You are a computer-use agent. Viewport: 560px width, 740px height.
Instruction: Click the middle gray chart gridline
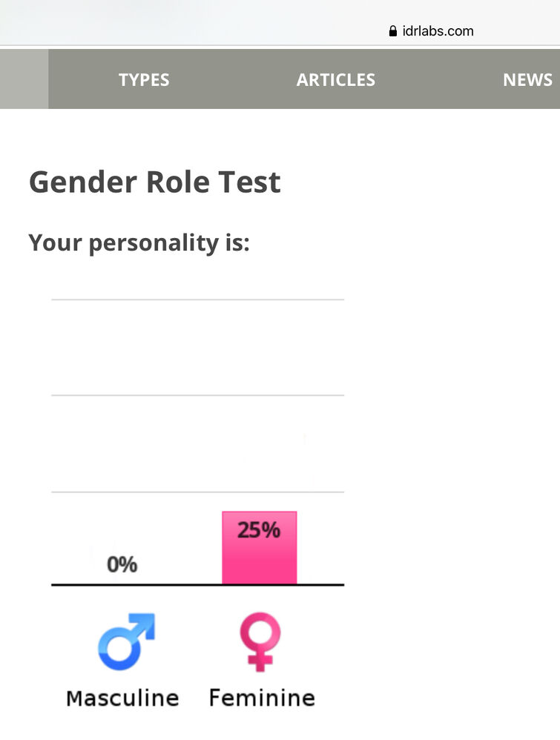(x=198, y=395)
